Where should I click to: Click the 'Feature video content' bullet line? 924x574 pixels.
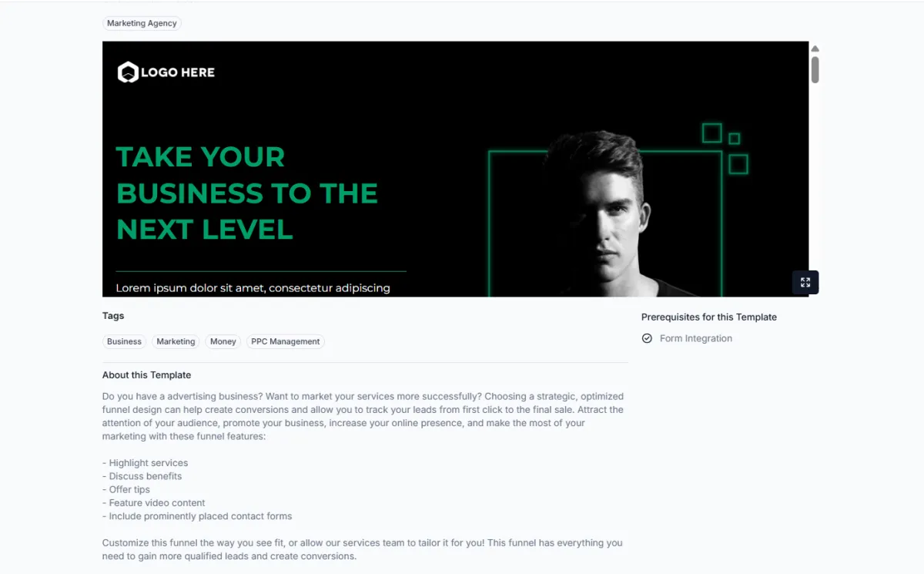[153, 502]
